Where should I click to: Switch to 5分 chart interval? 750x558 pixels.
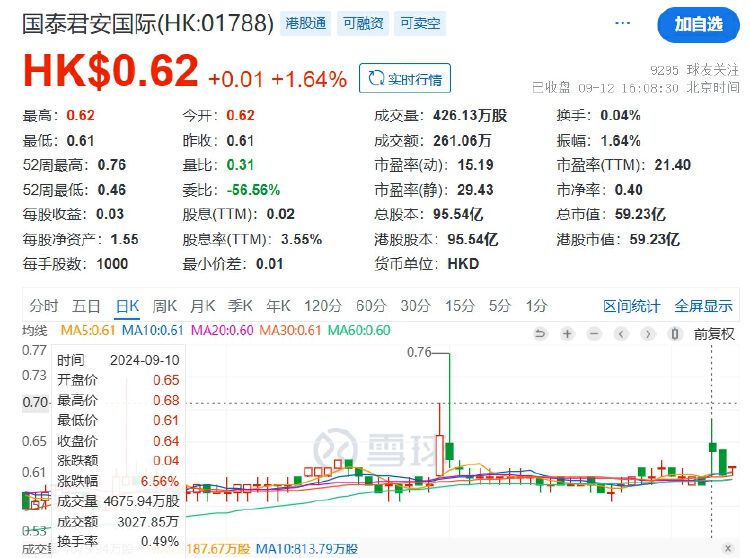499,306
